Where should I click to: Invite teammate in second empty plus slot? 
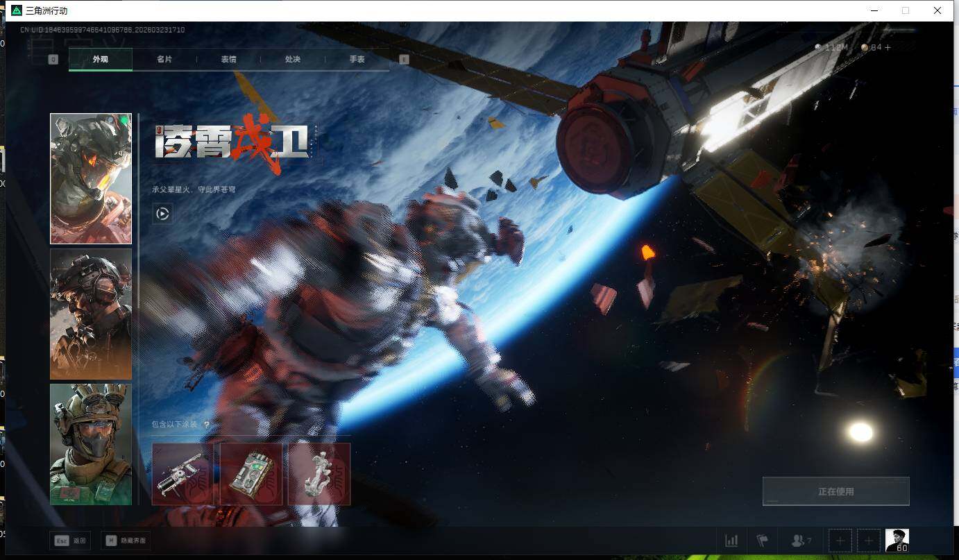[868, 541]
